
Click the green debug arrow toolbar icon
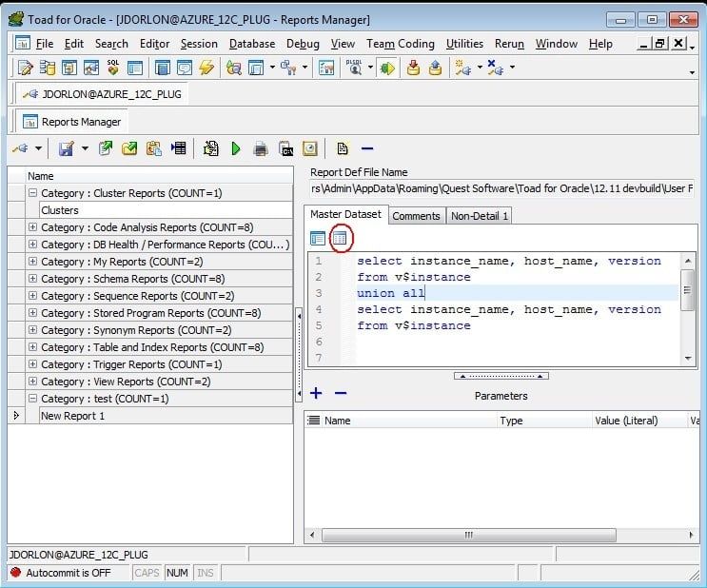pyautogui.click(x=387, y=69)
